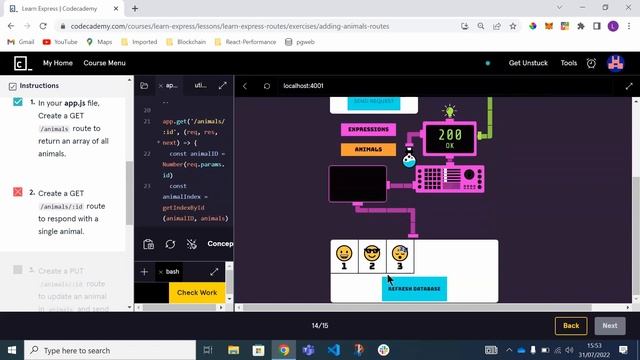Bookmark this page with the star icon
Image resolution: width=640 pixels, height=360 pixels.
click(x=513, y=26)
